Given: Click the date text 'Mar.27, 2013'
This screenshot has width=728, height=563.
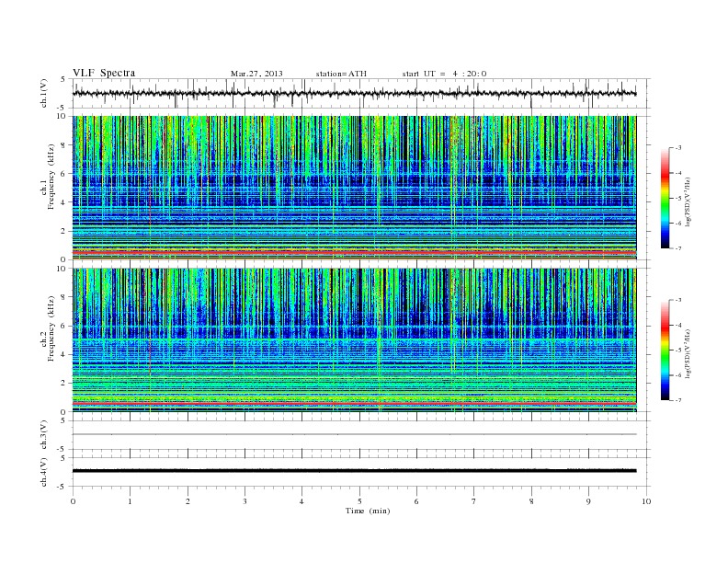Looking at the screenshot, I should (256, 74).
